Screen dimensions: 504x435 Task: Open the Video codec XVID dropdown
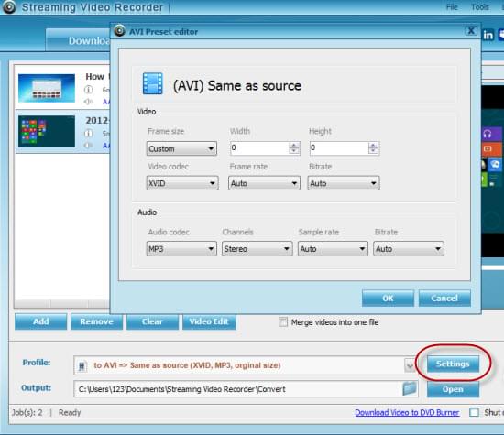coord(182,183)
